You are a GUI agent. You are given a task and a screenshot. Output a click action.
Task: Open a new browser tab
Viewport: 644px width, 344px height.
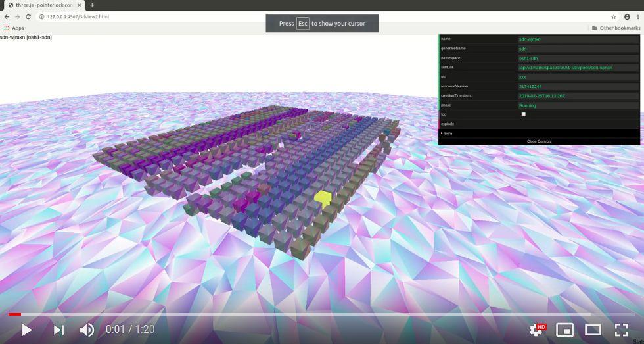(x=92, y=5)
